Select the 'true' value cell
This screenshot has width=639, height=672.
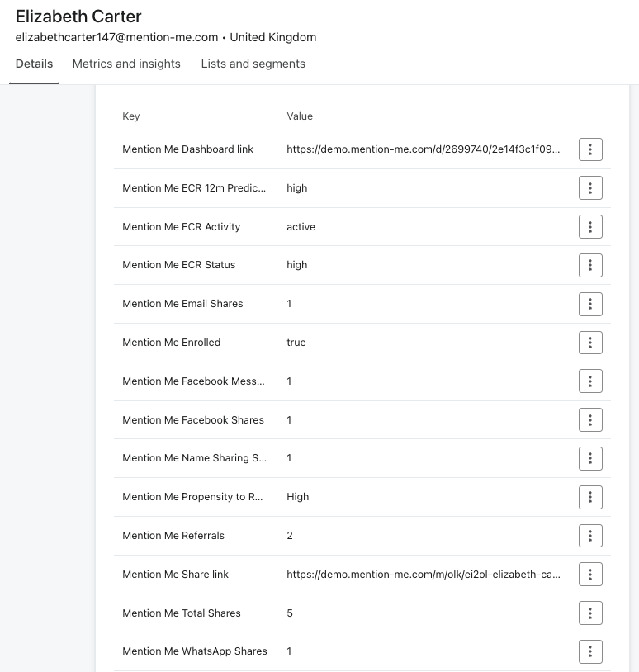[296, 343]
